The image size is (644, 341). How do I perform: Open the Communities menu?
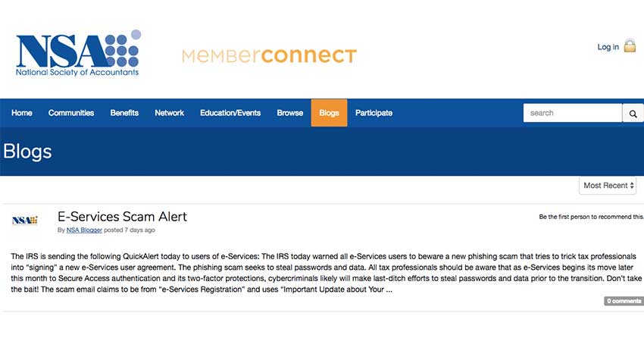click(x=71, y=113)
